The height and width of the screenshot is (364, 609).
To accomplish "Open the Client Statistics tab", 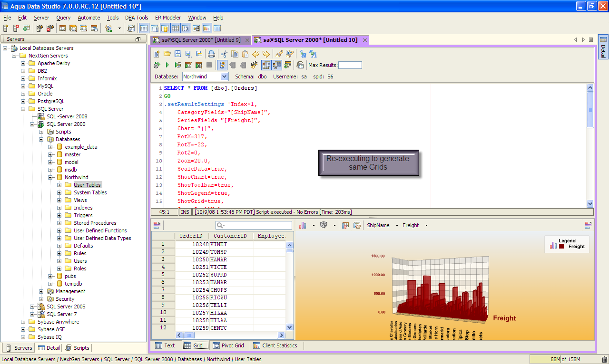I will (275, 345).
